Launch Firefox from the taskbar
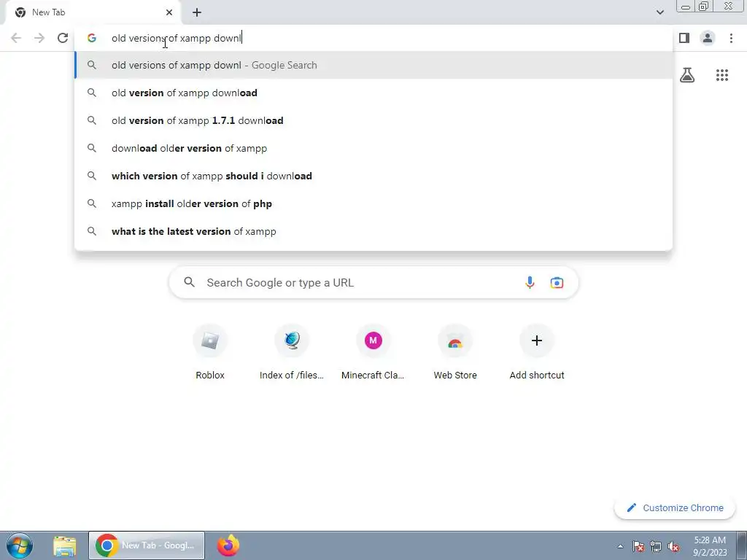This screenshot has height=560, width=747. coord(228,545)
